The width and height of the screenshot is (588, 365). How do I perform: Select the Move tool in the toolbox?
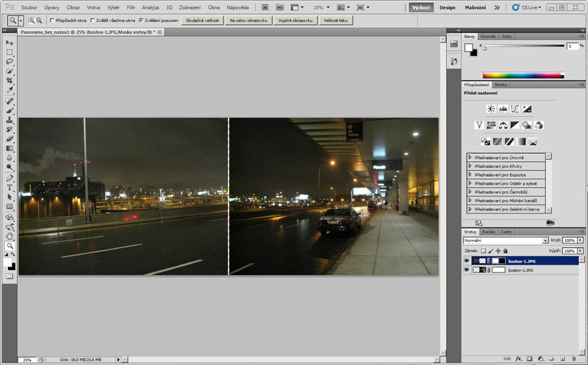[10, 43]
